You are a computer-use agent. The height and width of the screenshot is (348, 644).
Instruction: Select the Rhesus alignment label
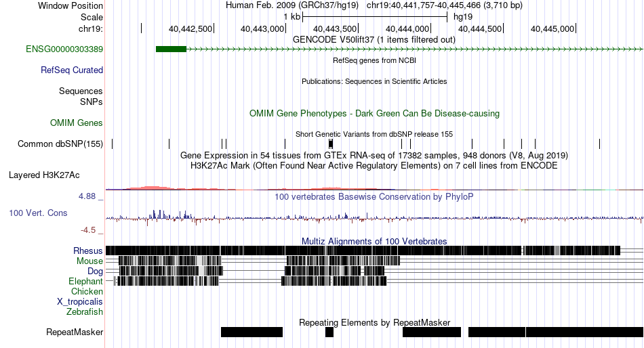point(88,251)
